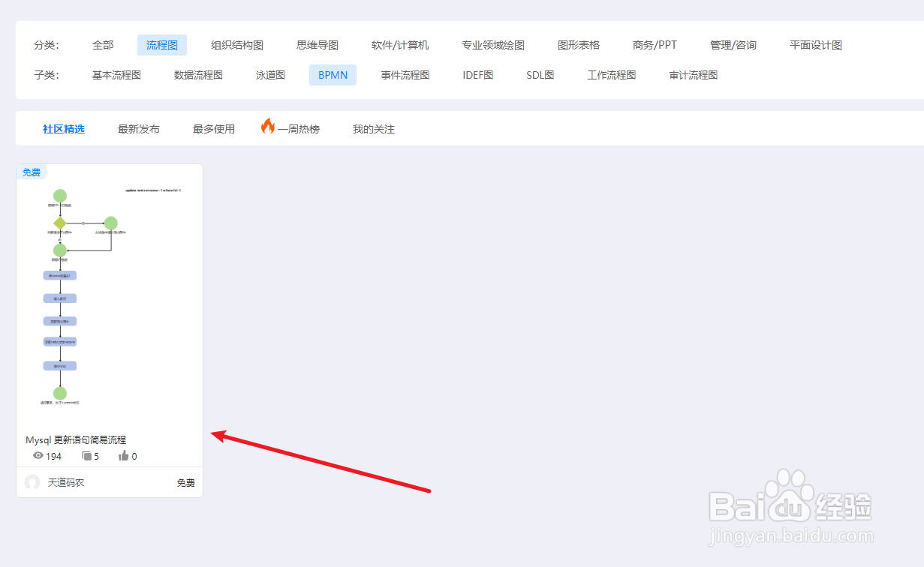Switch to the BPMN subcategory
Viewport: 924px width, 567px height.
point(333,74)
